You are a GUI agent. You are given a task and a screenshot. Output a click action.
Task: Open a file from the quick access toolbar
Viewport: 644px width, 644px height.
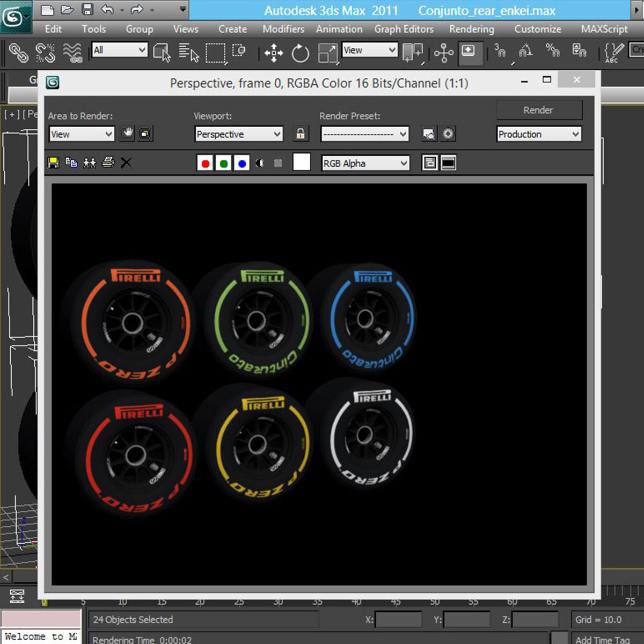68,9
